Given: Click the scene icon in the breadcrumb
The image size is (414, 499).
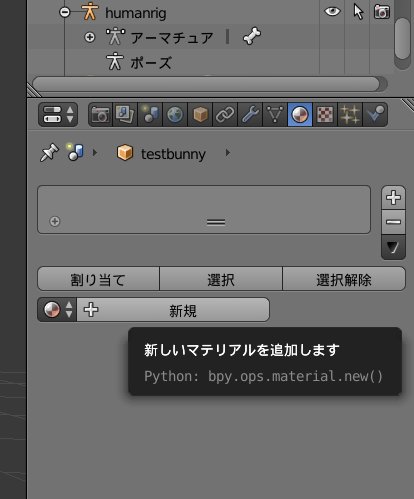Looking at the screenshot, I should tap(75, 153).
